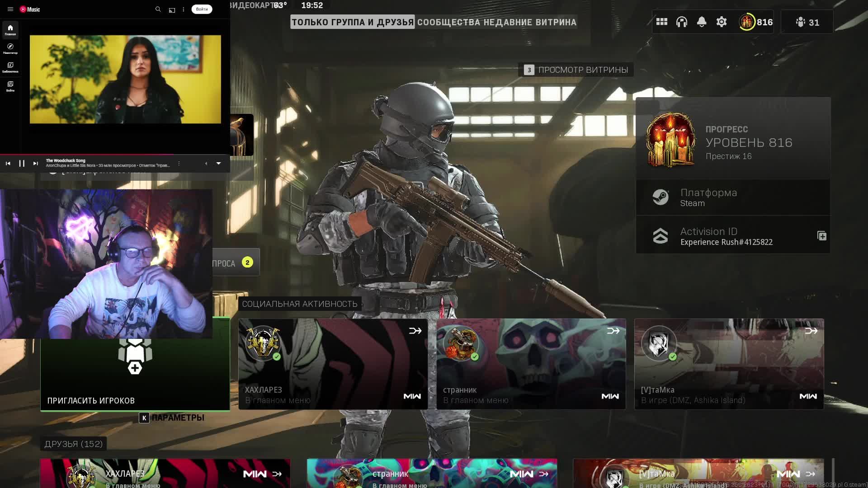868x488 pixels.
Task: Select странник in the friends list
Action: point(432,474)
